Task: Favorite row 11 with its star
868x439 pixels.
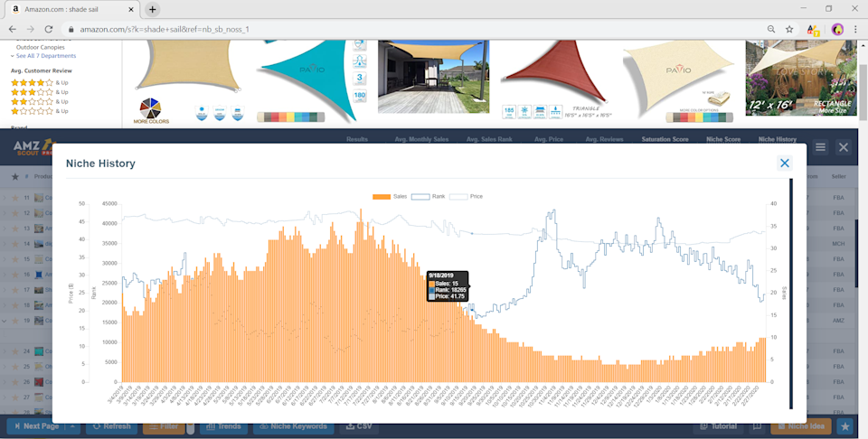Action: pyautogui.click(x=15, y=198)
